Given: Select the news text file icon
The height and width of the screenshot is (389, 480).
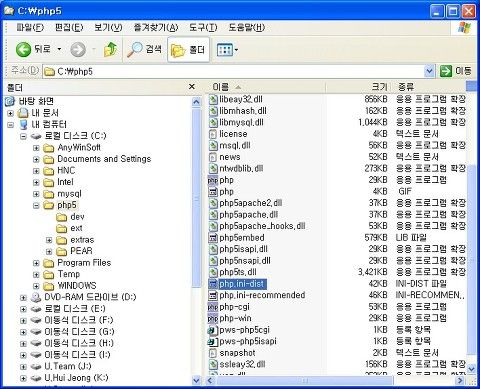Looking at the screenshot, I should [213, 157].
